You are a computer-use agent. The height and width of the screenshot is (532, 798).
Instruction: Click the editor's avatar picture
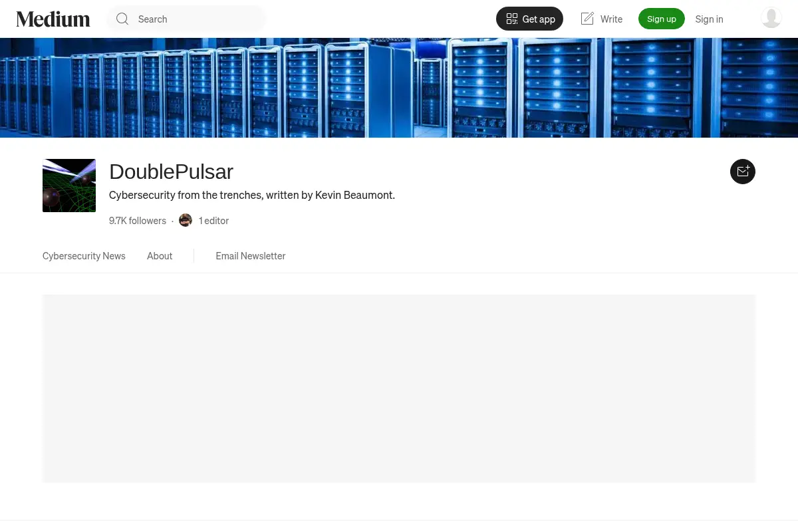click(186, 220)
